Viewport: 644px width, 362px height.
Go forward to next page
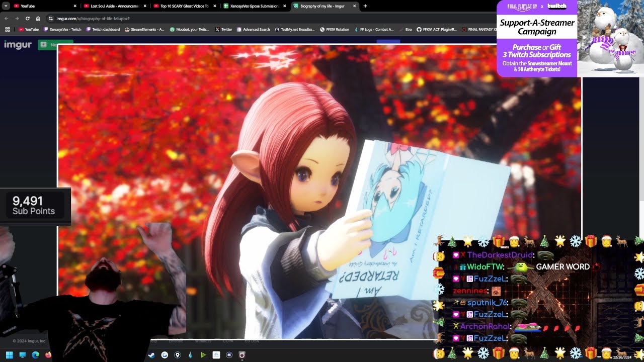pos(17,19)
